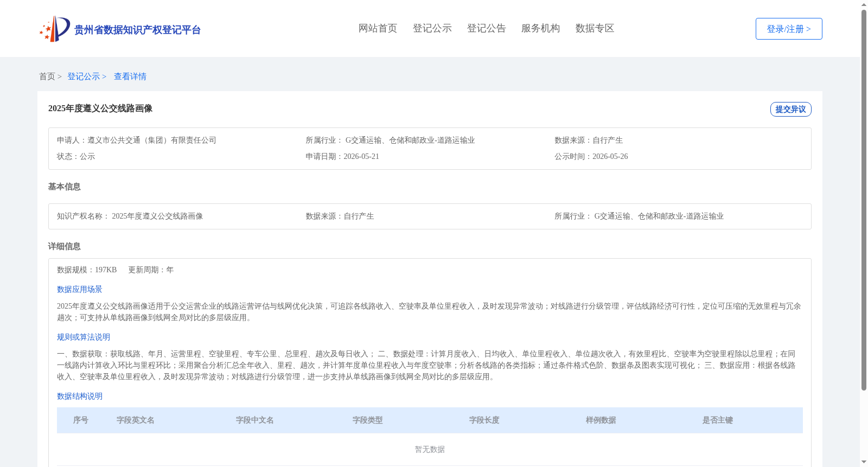The width and height of the screenshot is (868, 467).
Task: Click the 更新周期：年 text
Action: tap(151, 270)
